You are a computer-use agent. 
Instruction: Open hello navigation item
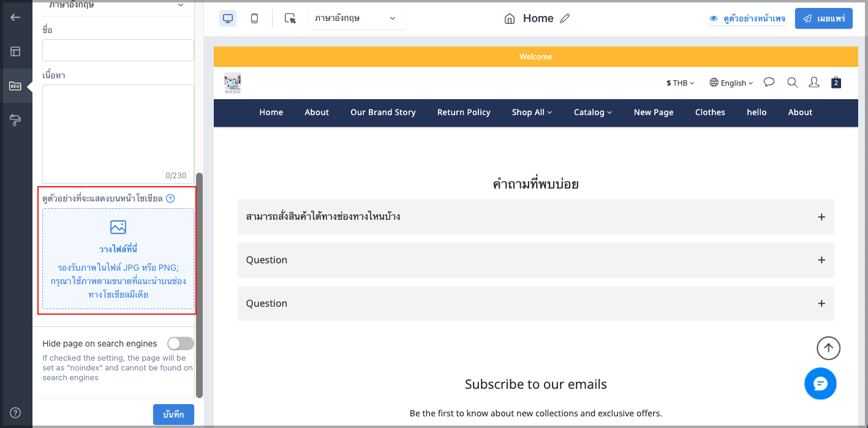coord(757,112)
